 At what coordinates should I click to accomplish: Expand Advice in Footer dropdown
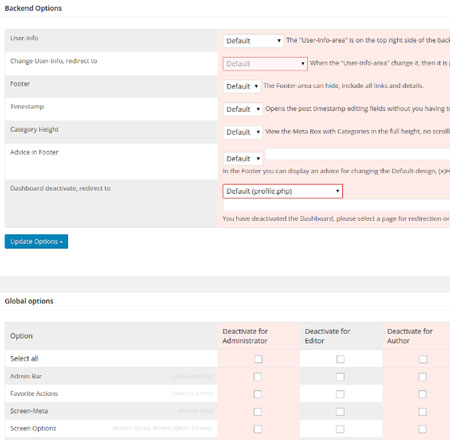click(x=243, y=159)
